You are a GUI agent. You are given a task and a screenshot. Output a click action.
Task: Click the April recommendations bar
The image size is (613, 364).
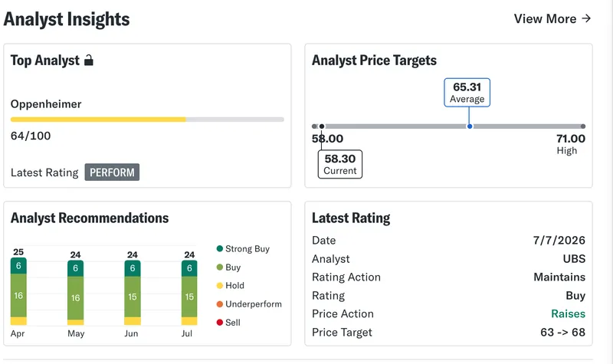(18, 291)
